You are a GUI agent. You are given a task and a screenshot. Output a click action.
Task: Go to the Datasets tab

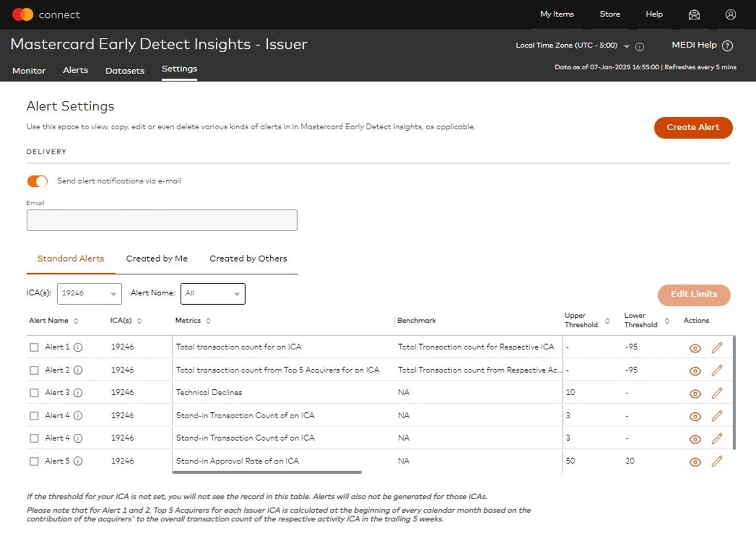(125, 71)
